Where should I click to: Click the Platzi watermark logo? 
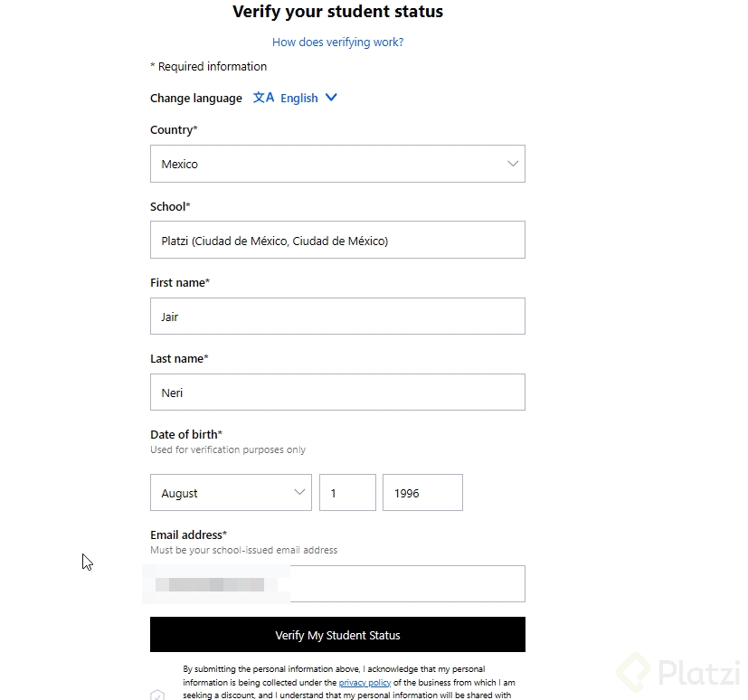coord(677,672)
